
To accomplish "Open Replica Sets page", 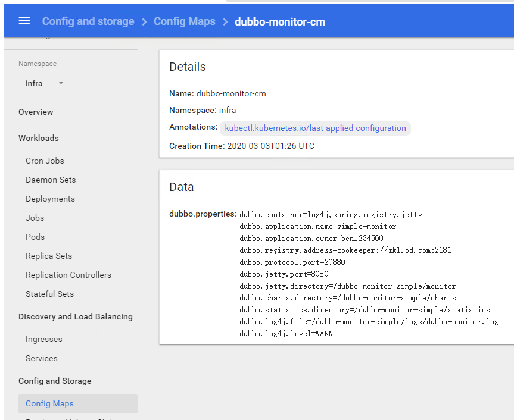I will tap(49, 256).
